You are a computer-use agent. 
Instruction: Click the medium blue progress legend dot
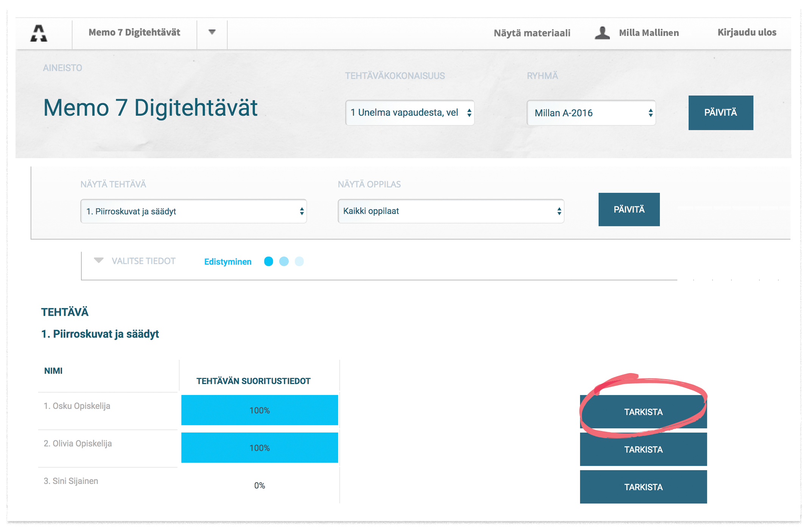pos(284,261)
